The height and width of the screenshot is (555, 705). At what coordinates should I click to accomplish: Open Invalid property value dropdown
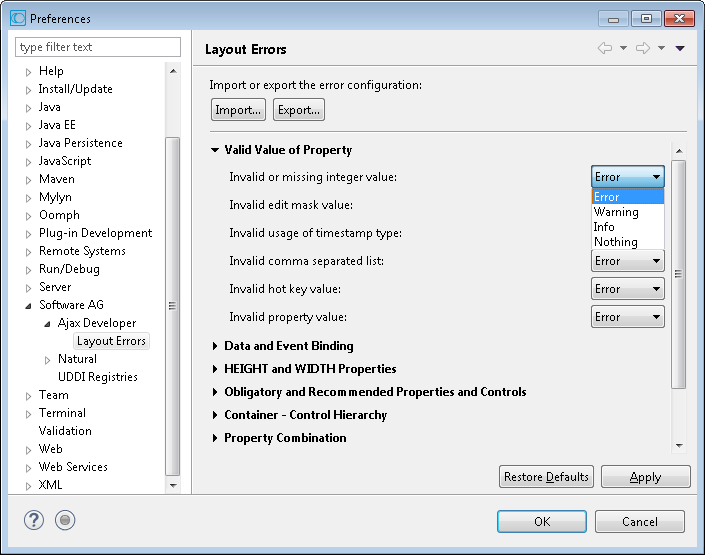628,317
